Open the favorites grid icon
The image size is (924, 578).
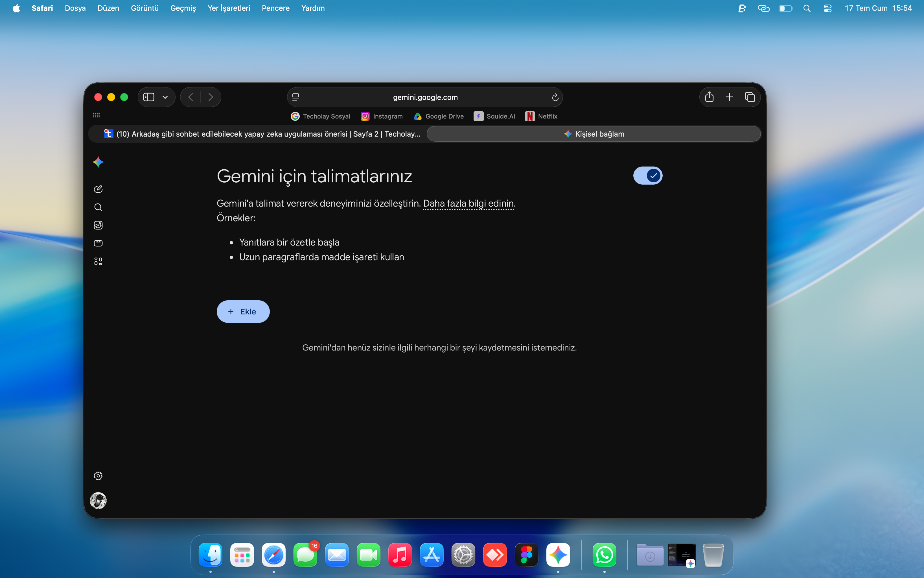coord(96,115)
